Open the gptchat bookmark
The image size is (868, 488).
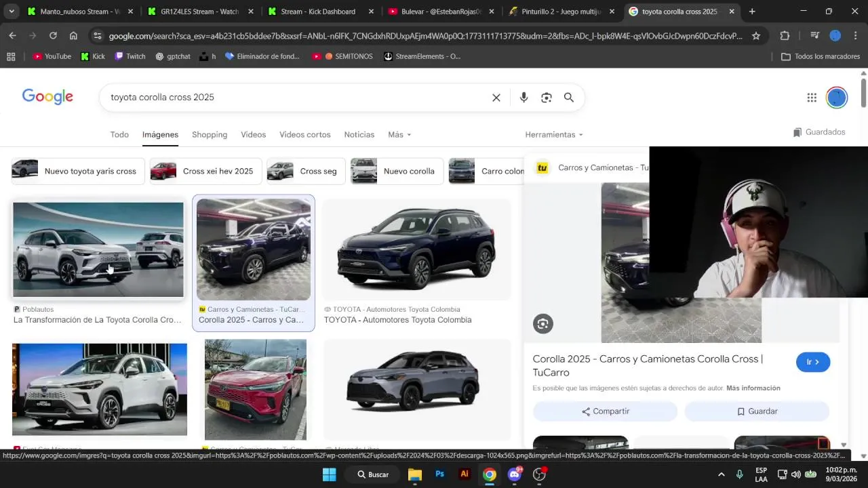point(173,56)
